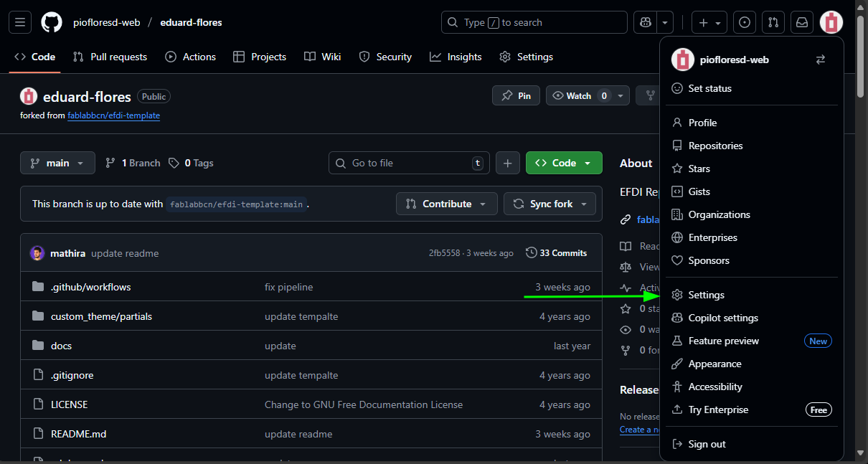The width and height of the screenshot is (868, 464).
Task: Open the hamburger navigation menu
Action: (x=20, y=22)
